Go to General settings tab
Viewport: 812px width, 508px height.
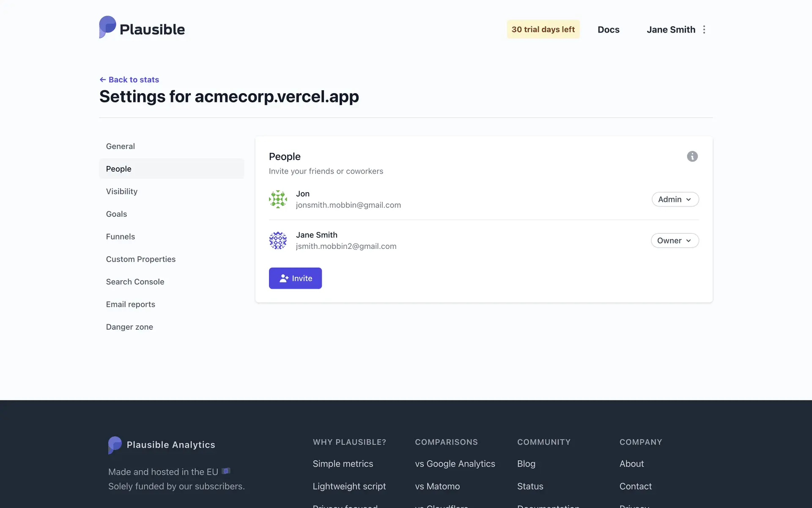click(121, 146)
